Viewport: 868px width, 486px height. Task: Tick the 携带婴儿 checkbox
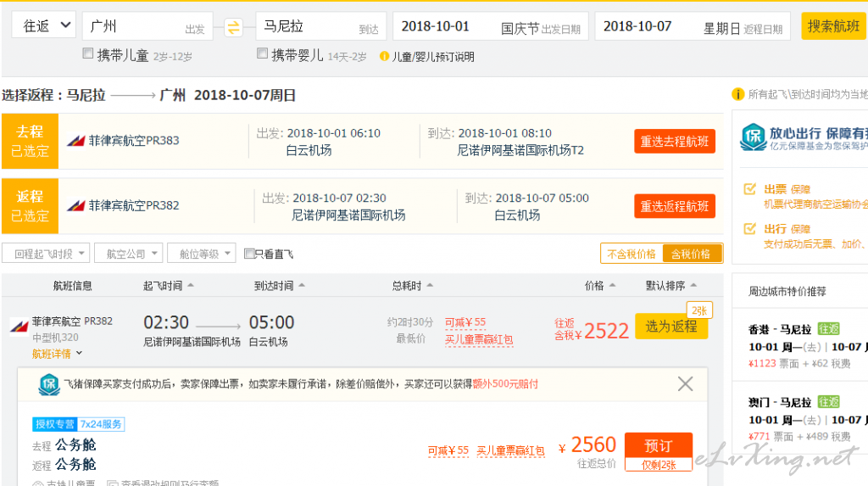(x=263, y=53)
